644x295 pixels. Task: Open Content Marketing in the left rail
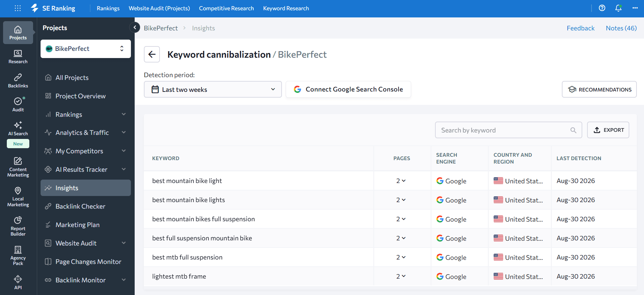[18, 167]
